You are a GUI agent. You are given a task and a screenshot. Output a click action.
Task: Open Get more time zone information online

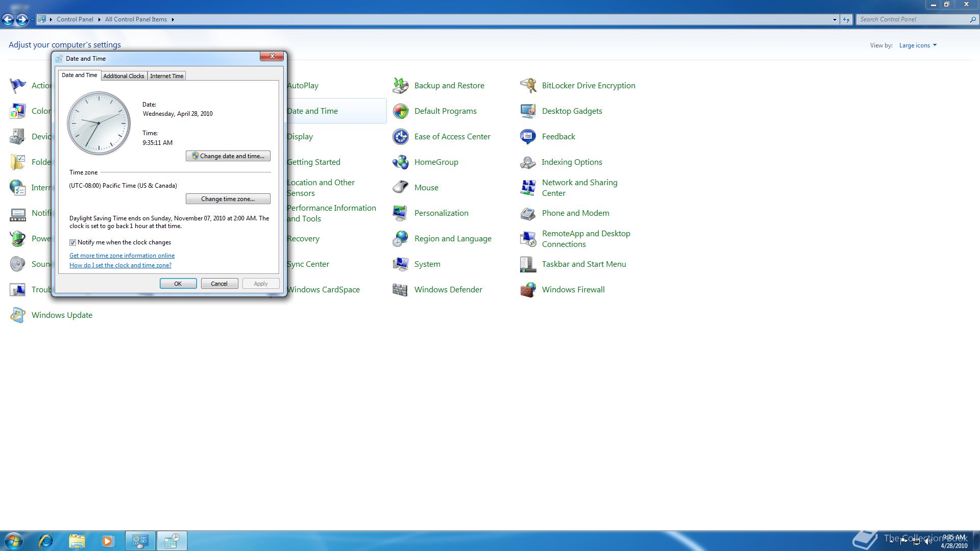122,256
